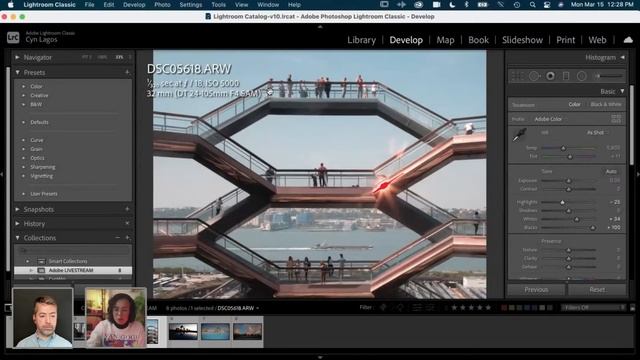
Task: Open the Profile Browser grid icon
Action: [616, 119]
